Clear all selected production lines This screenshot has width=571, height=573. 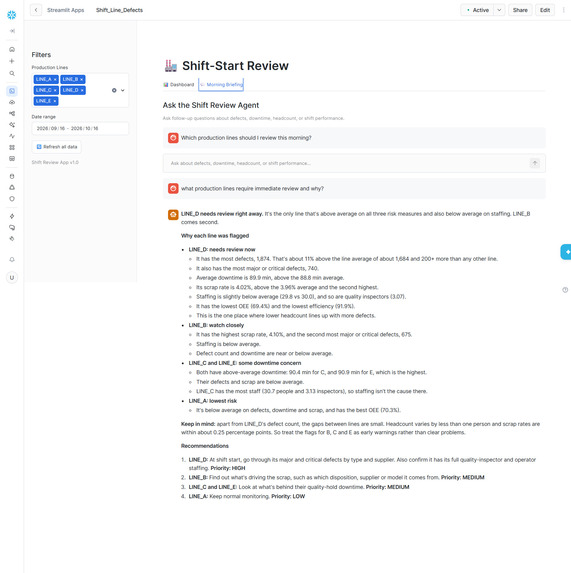(x=114, y=90)
